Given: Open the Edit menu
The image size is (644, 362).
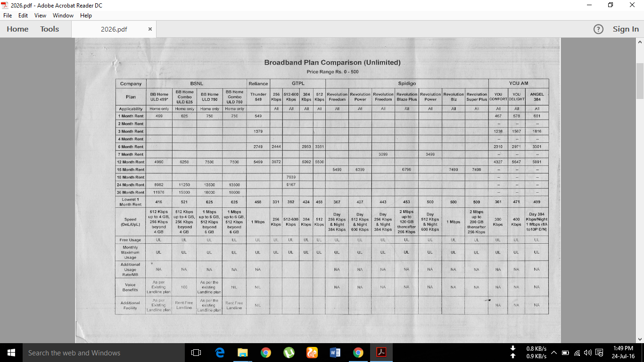Looking at the screenshot, I should [x=23, y=16].
